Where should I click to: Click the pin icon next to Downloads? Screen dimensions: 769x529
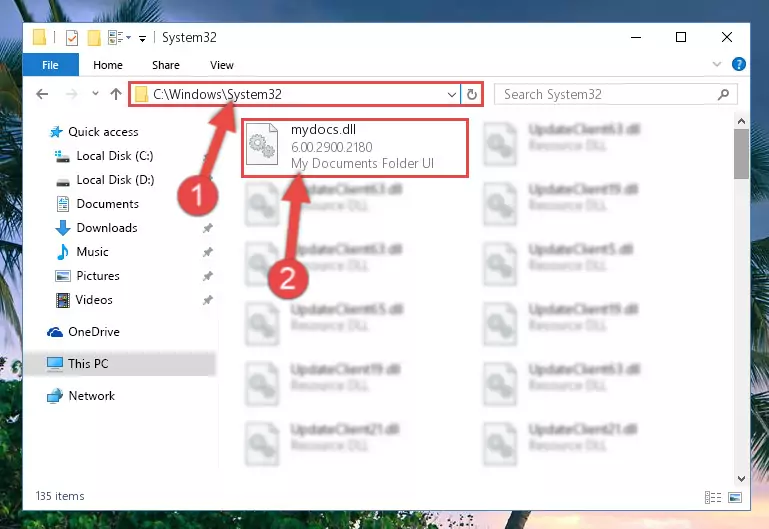pyautogui.click(x=208, y=228)
